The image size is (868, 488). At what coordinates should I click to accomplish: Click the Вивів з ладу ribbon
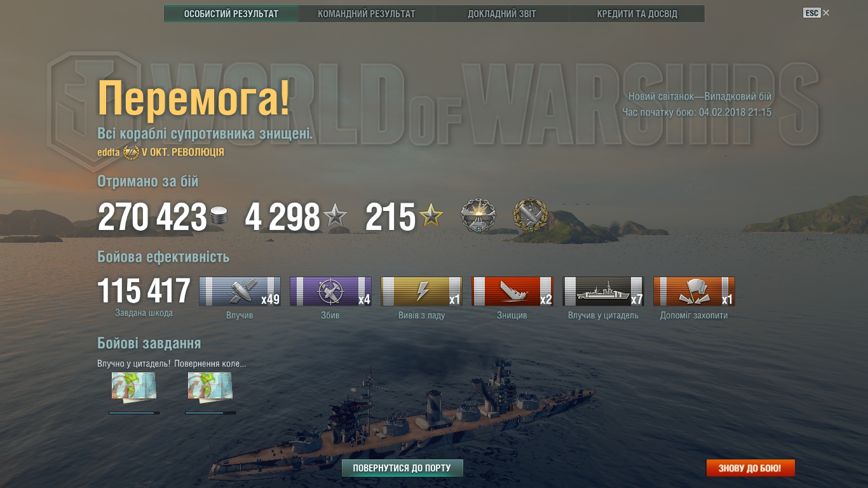(x=421, y=292)
